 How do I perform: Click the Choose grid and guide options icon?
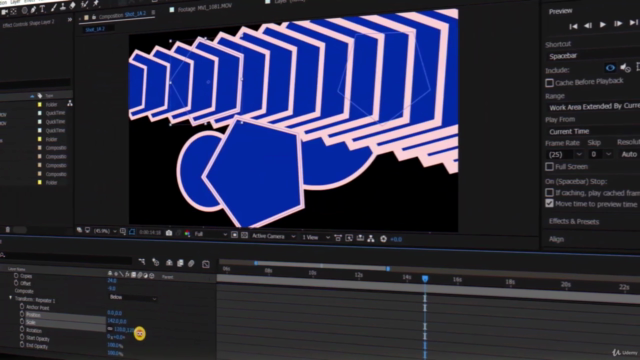coord(123,231)
